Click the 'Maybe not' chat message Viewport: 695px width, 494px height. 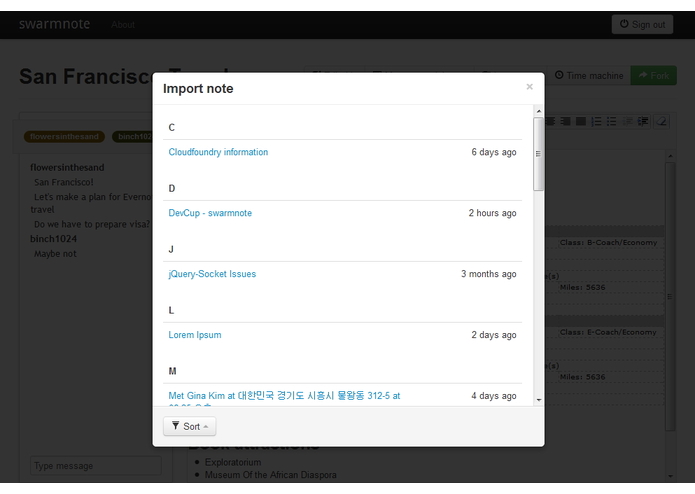55,254
